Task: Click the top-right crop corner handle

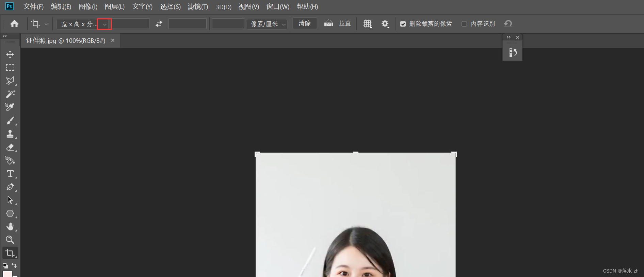Action: [454, 154]
